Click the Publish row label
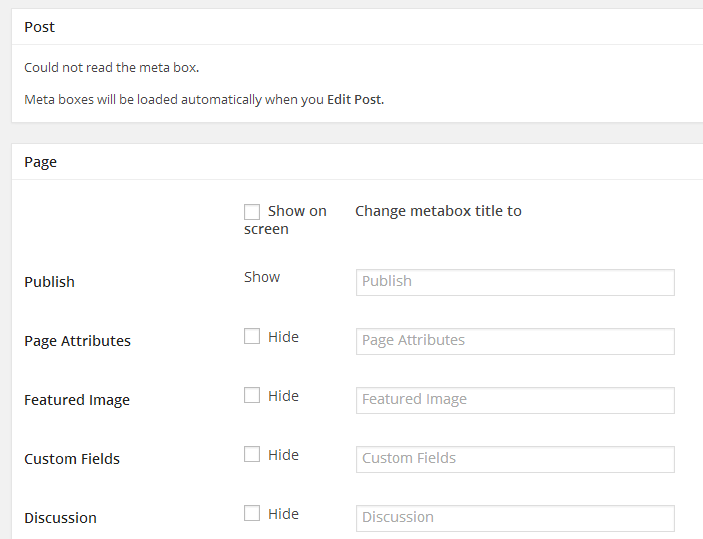The image size is (703, 539). (50, 282)
